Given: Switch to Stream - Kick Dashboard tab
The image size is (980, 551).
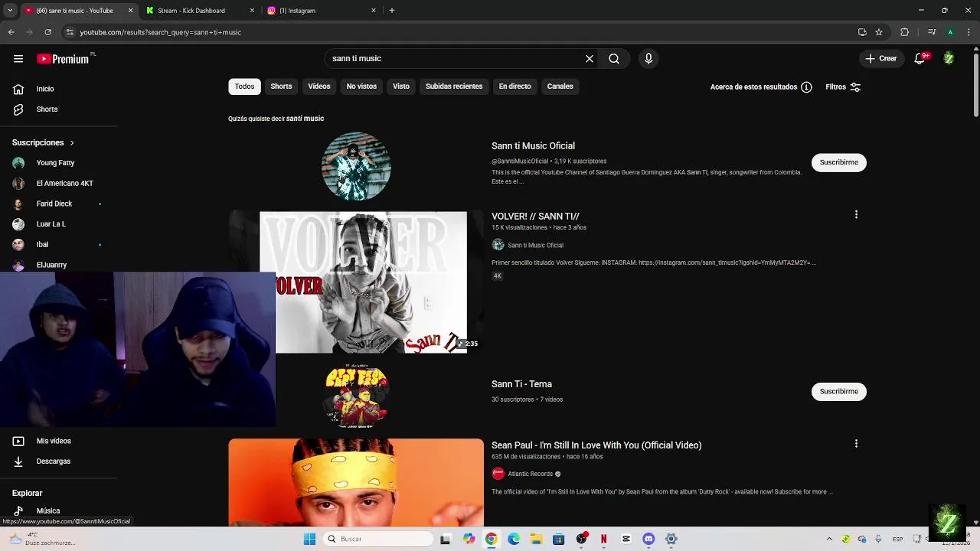Looking at the screenshot, I should (x=199, y=11).
